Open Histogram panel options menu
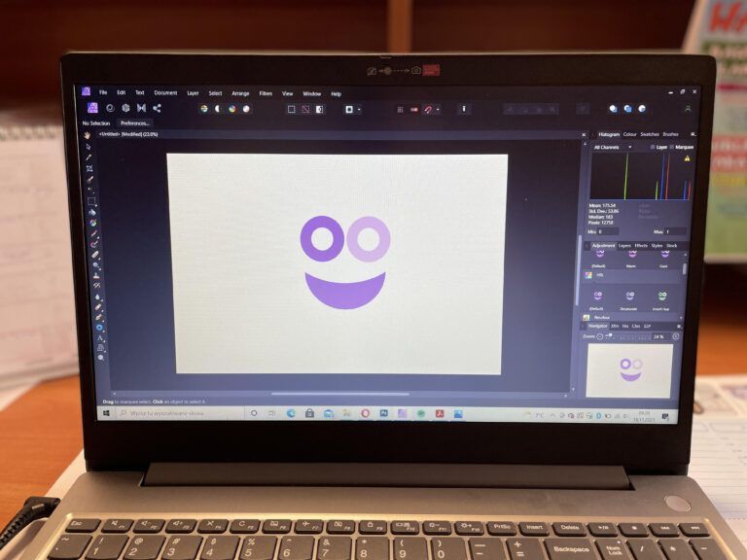The height and width of the screenshot is (560, 747). click(x=693, y=134)
